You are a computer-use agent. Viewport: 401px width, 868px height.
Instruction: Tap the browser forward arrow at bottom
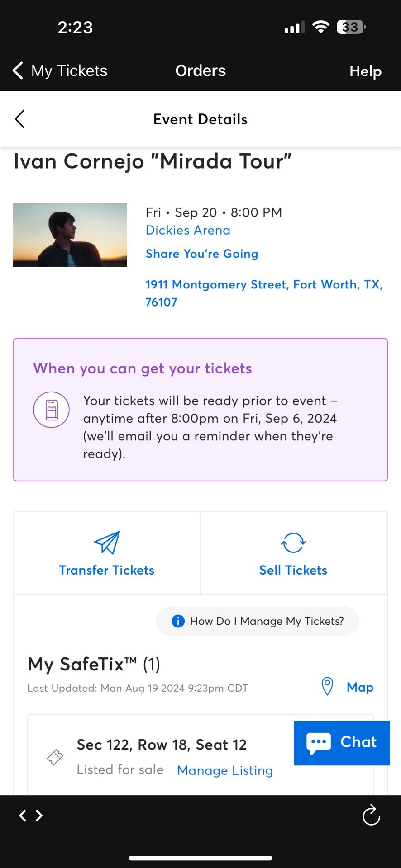39,815
